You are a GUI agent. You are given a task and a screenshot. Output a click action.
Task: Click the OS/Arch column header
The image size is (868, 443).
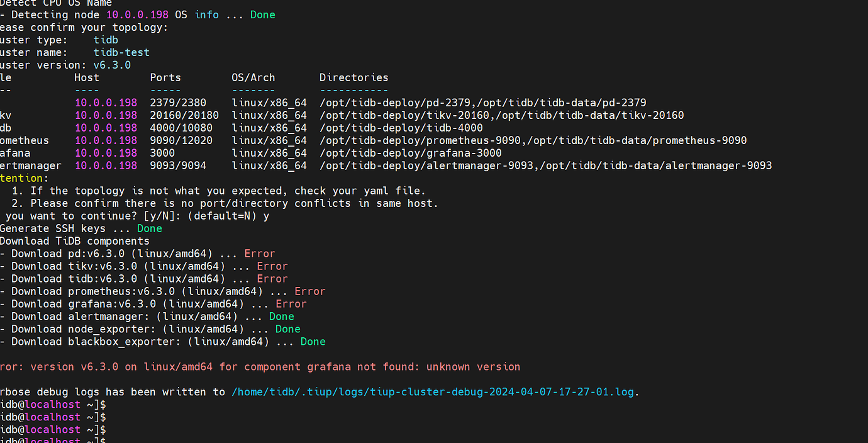[x=253, y=78]
